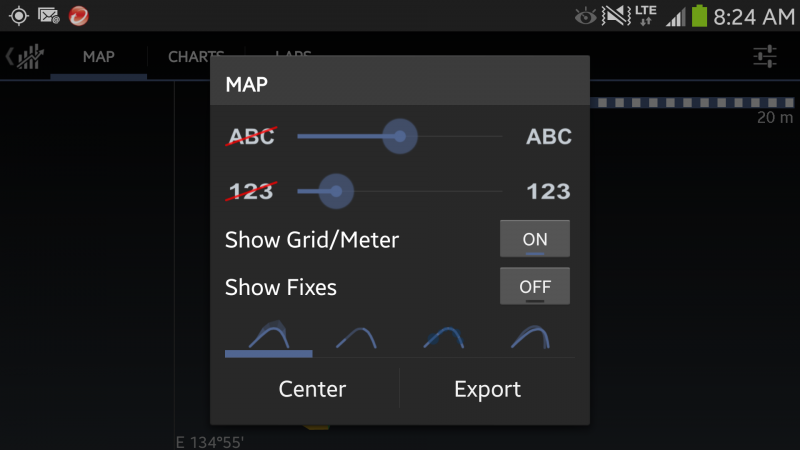Tap the full ABC label icon

[x=548, y=136]
